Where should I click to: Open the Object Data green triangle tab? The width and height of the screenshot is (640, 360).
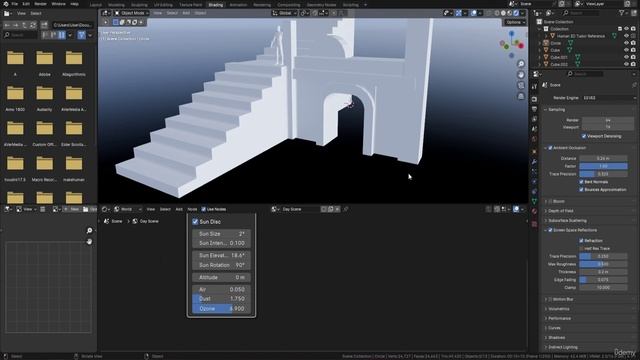[534, 201]
